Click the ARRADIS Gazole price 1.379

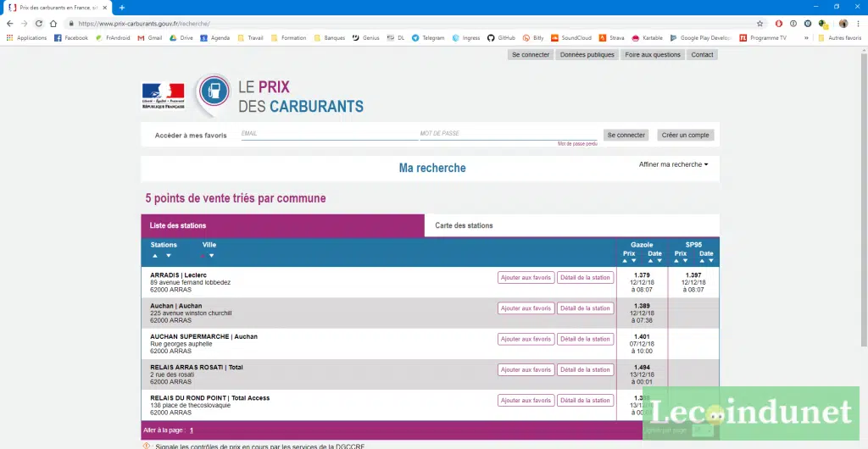[642, 274]
